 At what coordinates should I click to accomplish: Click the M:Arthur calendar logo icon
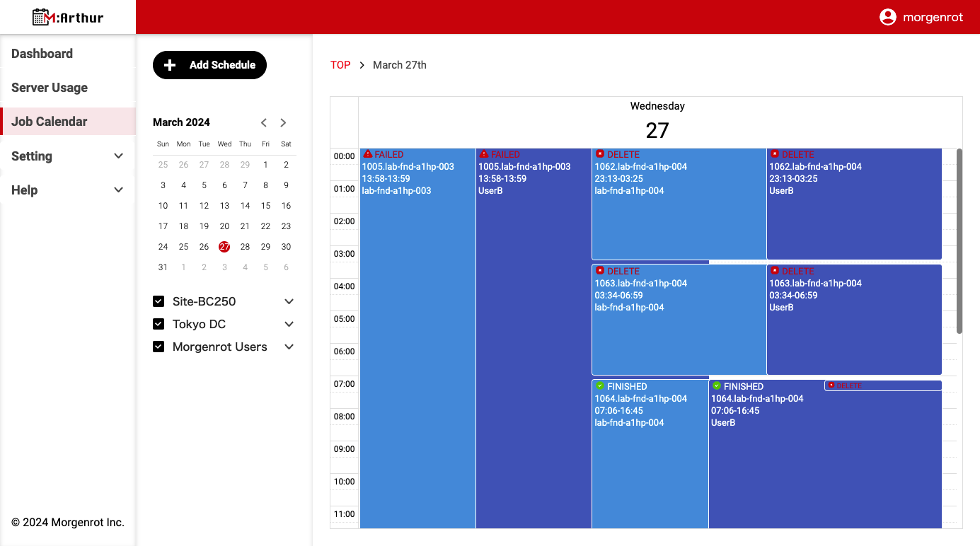(42, 17)
